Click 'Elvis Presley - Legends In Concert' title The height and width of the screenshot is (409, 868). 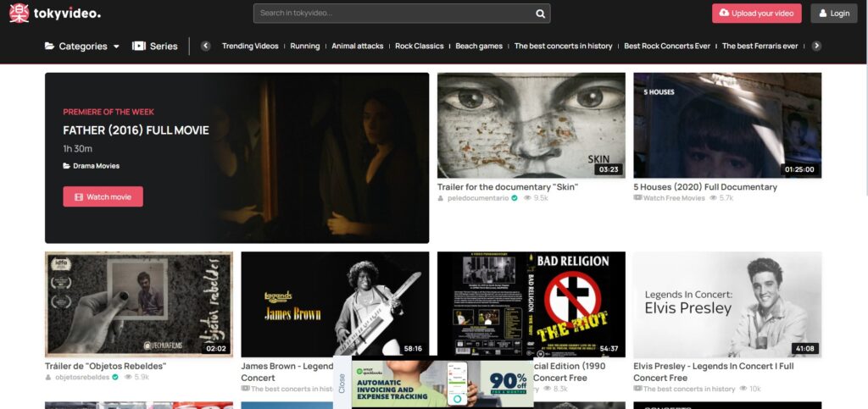pyautogui.click(x=714, y=372)
